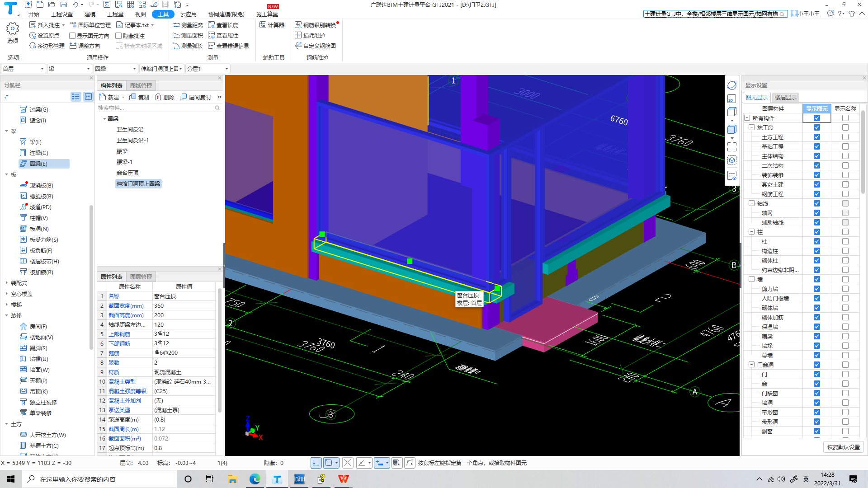868x488 pixels.
Task: Click the 层间复制 button
Action: click(x=195, y=97)
